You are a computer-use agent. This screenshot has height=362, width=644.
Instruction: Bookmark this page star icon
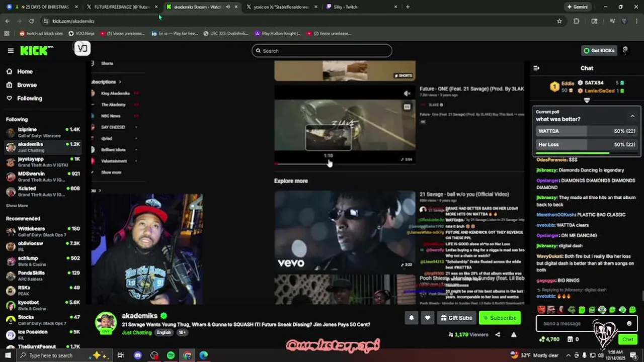[x=559, y=21]
